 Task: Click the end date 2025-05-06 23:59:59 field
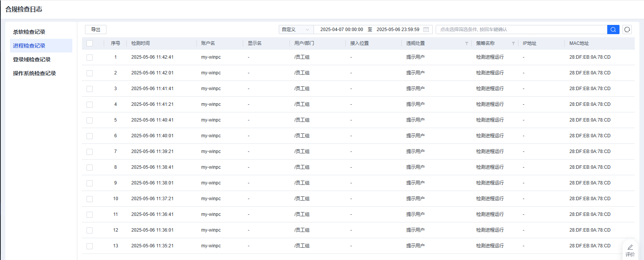pos(398,30)
